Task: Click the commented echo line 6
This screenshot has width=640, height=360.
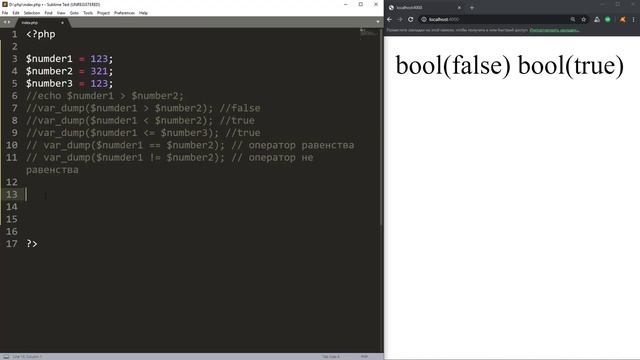Action: [x=105, y=96]
